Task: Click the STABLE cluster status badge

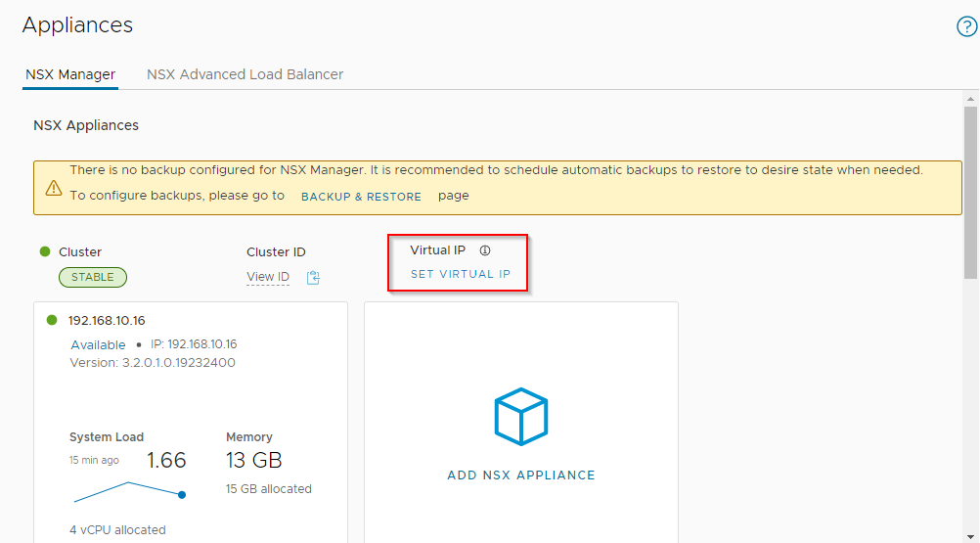Action: (93, 277)
